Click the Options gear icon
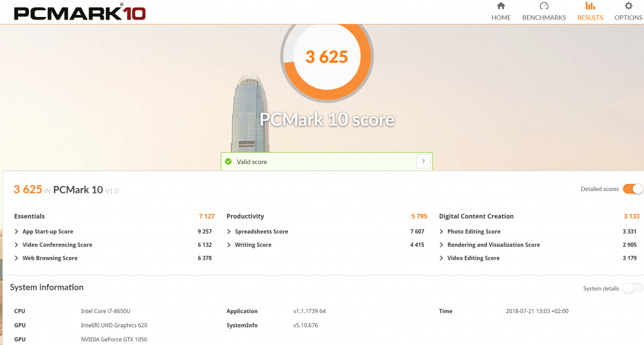The width and height of the screenshot is (644, 345). click(628, 6)
